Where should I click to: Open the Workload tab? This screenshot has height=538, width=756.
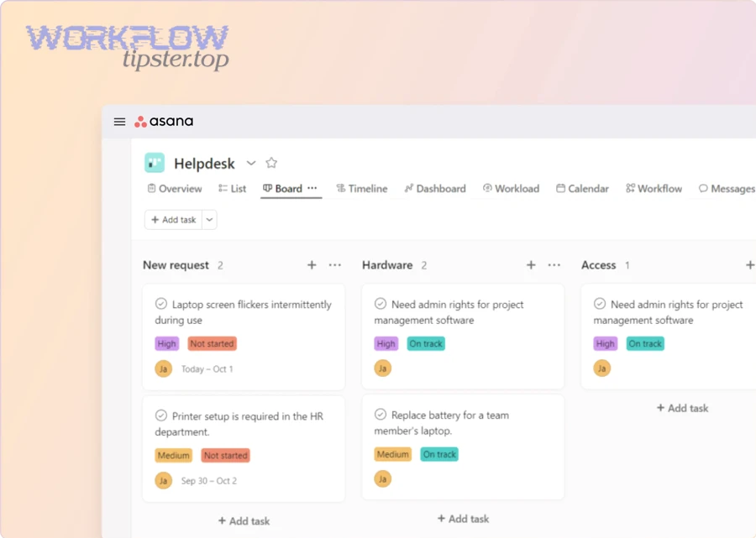click(x=511, y=188)
